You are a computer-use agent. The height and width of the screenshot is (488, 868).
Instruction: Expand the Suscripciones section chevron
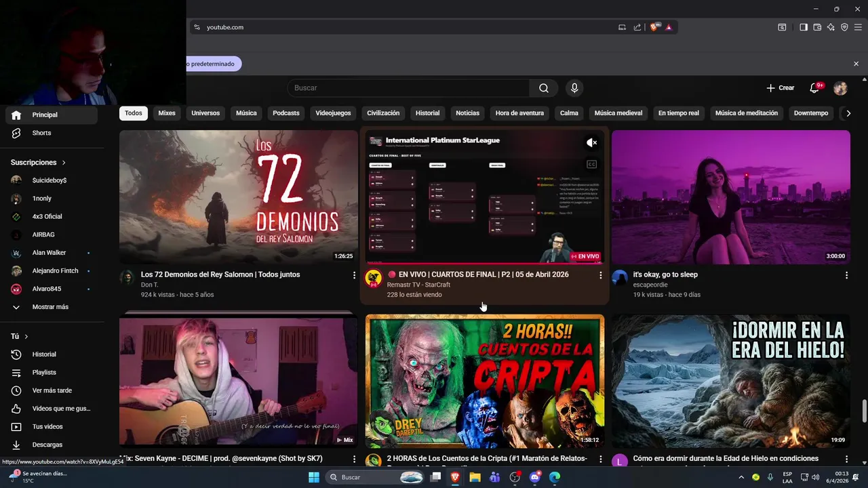[x=64, y=163]
